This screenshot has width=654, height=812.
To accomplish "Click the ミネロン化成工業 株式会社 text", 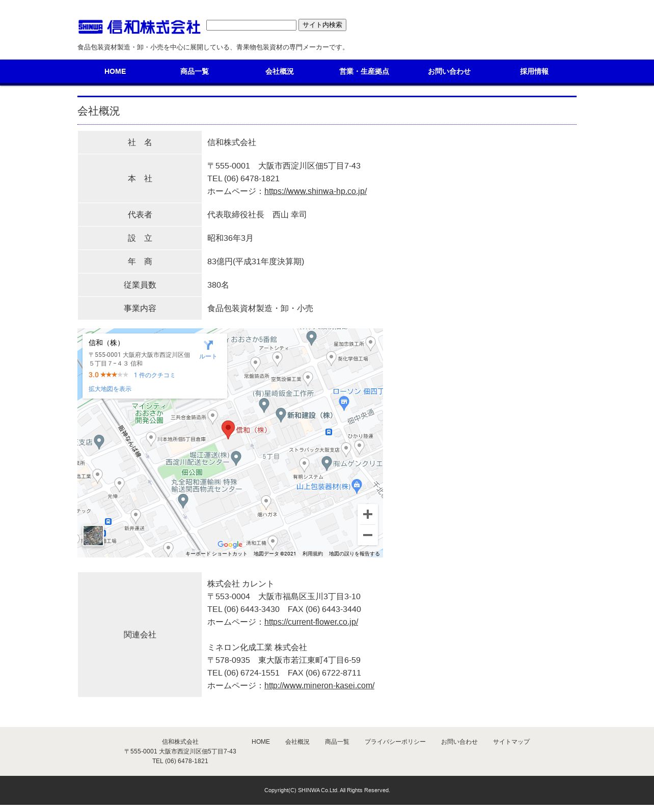I will coord(257,648).
